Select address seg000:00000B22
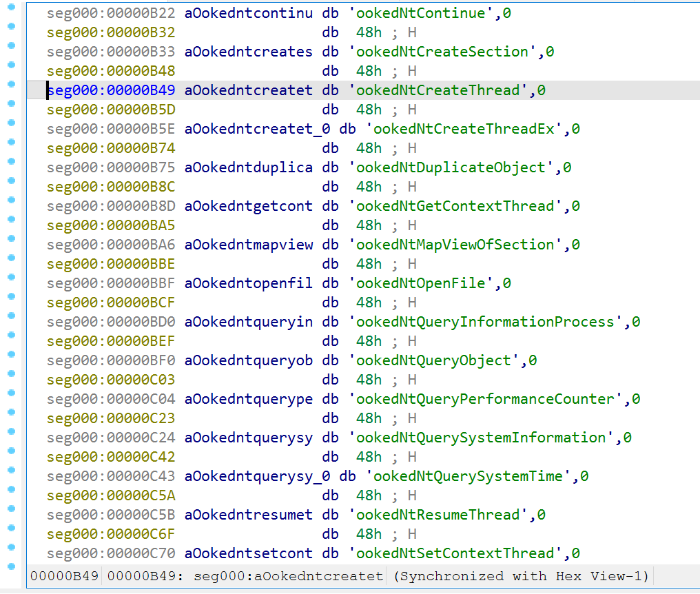This screenshot has height=594, width=700. pos(111,13)
